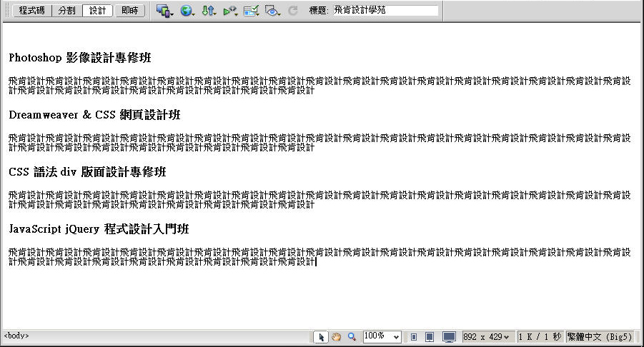
Task: Click the Refresh Design View icon
Action: pyautogui.click(x=293, y=11)
